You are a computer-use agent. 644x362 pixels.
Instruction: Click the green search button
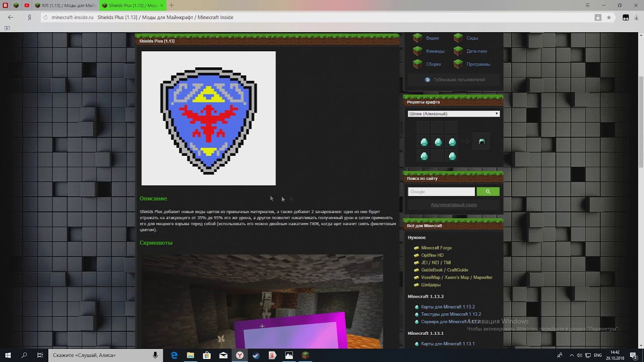click(488, 192)
